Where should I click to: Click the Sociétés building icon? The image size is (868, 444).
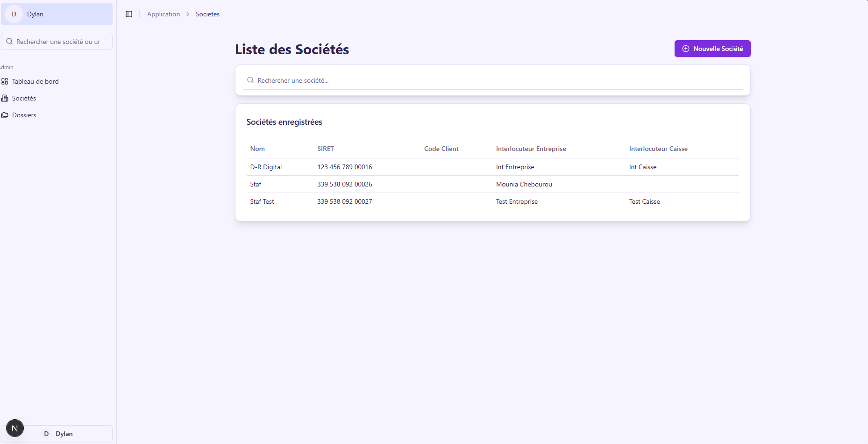(x=5, y=98)
